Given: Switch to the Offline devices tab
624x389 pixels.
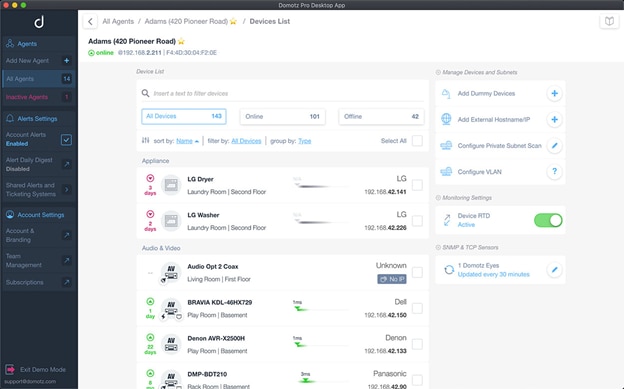Looking at the screenshot, I should pos(381,116).
